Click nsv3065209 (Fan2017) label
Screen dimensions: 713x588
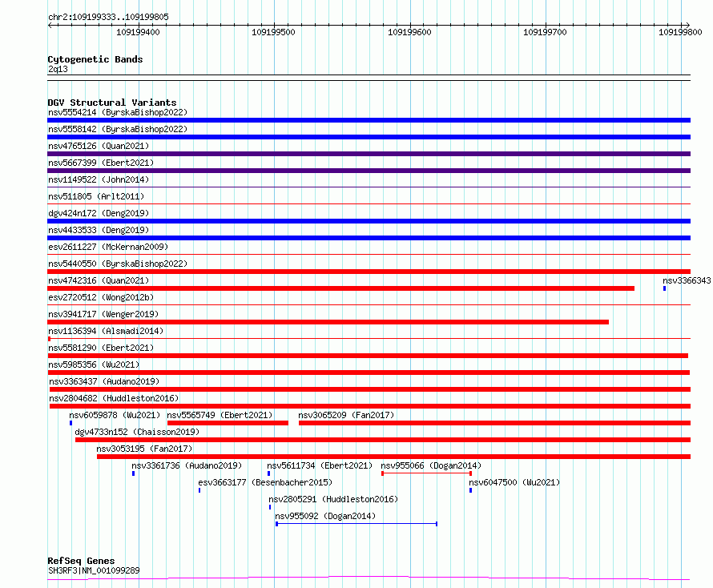coord(346,415)
